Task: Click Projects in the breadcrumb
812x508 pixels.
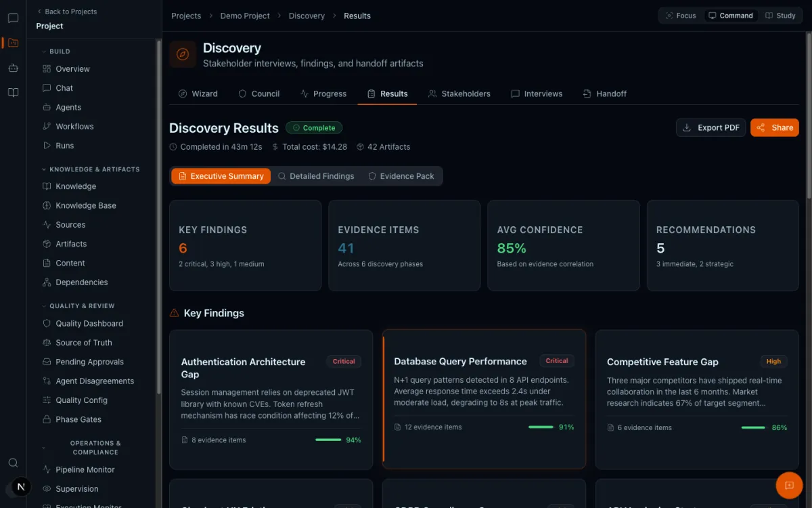Action: (x=186, y=16)
